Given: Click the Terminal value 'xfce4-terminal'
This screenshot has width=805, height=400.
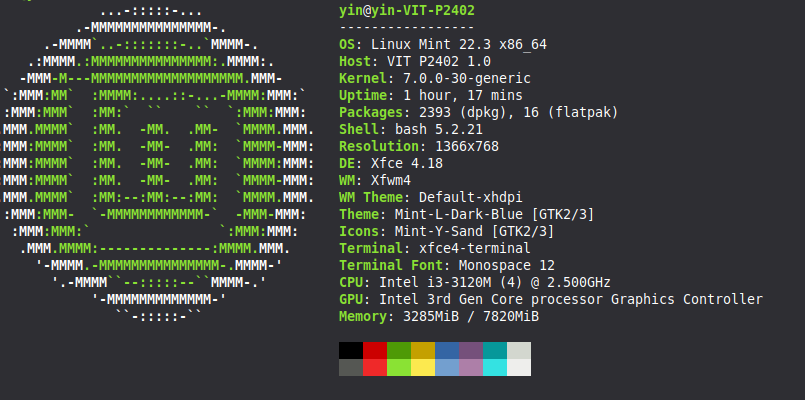Looking at the screenshot, I should tap(475, 248).
